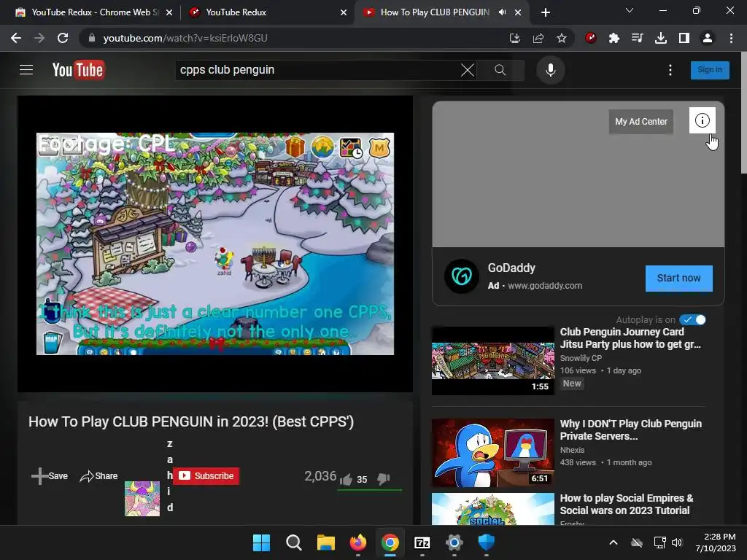Dislike the video with thumbs down
The image size is (747, 560).
pos(384,478)
